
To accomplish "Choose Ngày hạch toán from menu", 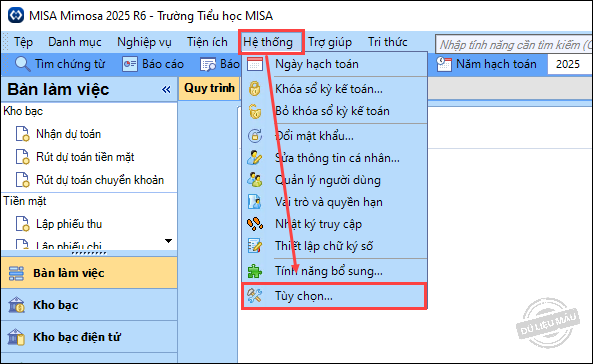I will 335,64.
